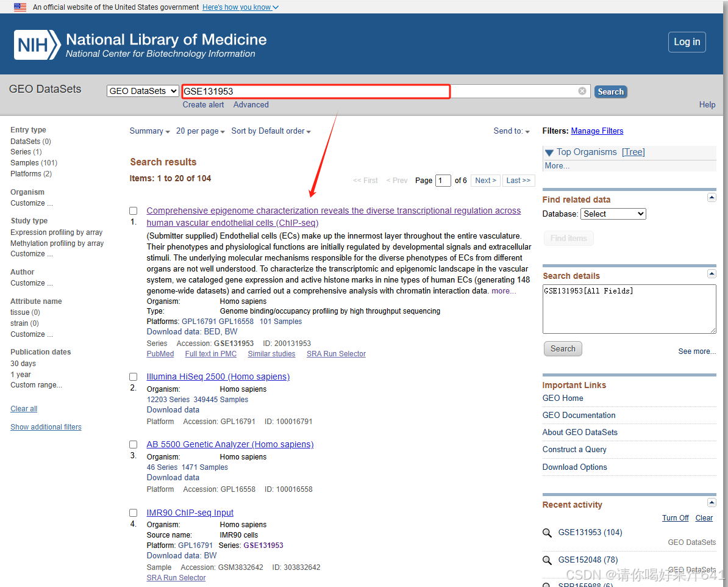Collapse the Recent activity panel
728x587 pixels.
[x=712, y=502]
